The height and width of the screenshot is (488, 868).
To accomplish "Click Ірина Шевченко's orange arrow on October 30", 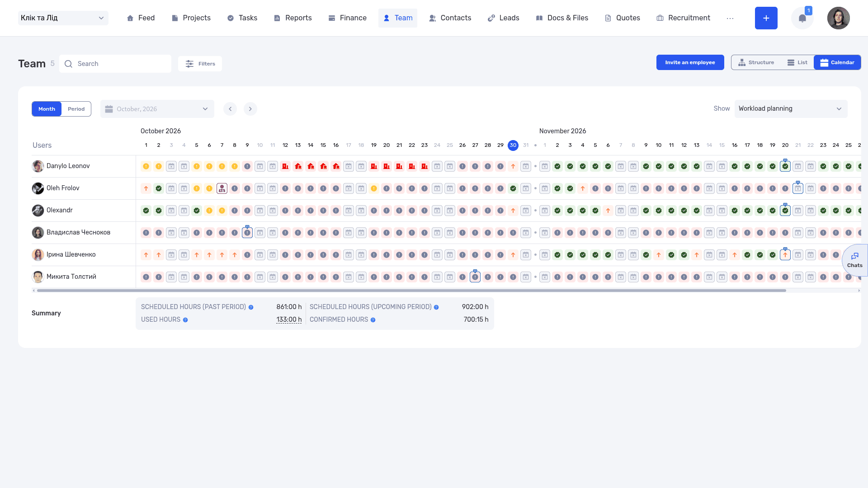I will (x=513, y=255).
